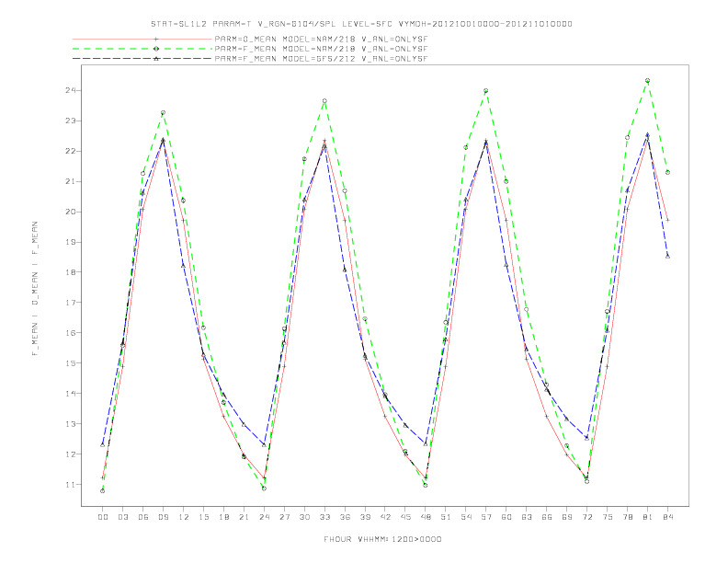Click x-axis tick label 00

[103, 517]
